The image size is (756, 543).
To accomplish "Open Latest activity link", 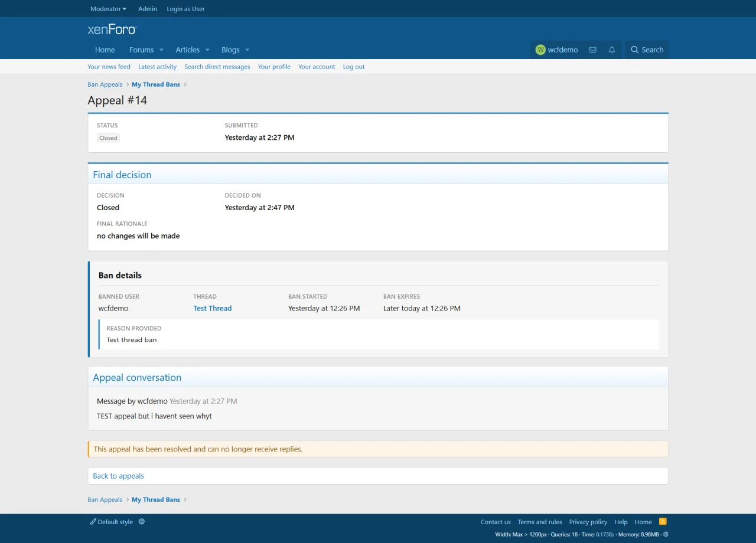I will (157, 67).
